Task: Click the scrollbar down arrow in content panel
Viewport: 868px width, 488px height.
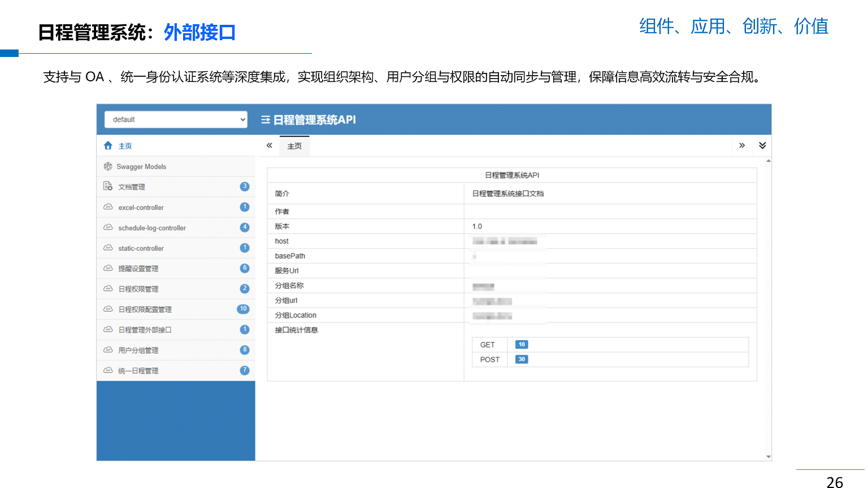Action: coord(769,456)
